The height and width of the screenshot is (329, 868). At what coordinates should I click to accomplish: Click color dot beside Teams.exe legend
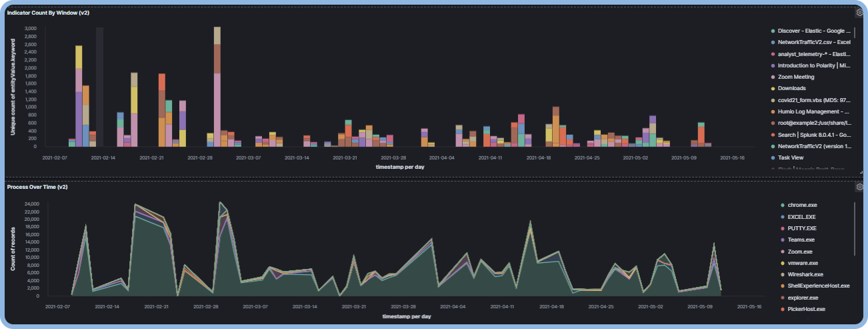[x=783, y=240]
